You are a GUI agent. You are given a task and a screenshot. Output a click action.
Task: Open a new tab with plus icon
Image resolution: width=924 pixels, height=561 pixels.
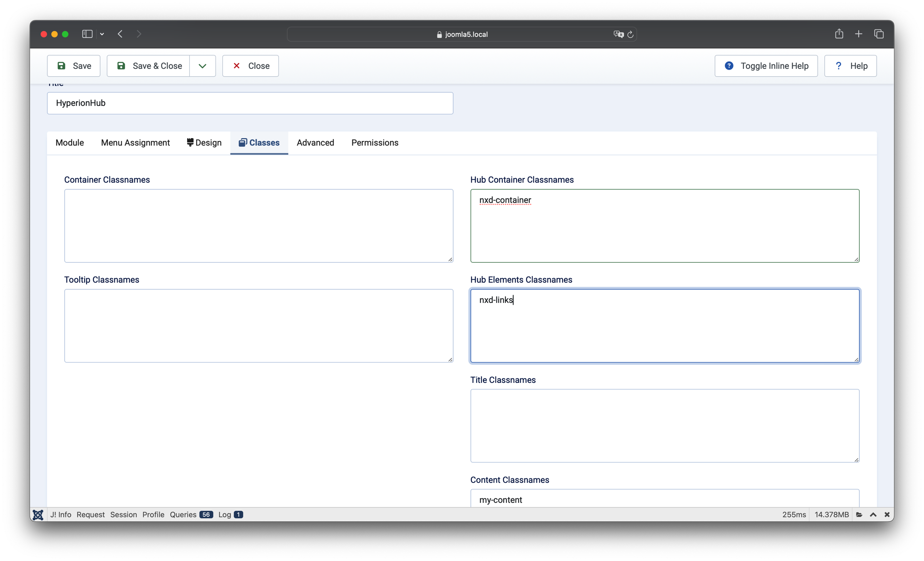pyautogui.click(x=859, y=34)
